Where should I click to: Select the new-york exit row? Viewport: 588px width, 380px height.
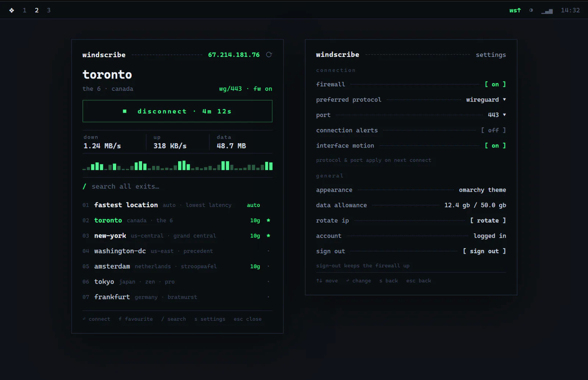[177, 236]
